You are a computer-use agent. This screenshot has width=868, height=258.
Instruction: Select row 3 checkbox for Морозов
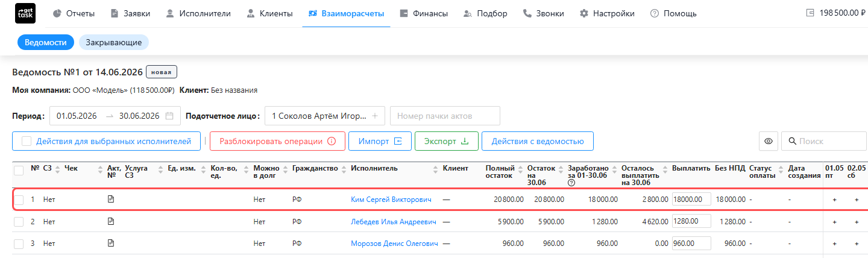(19, 244)
